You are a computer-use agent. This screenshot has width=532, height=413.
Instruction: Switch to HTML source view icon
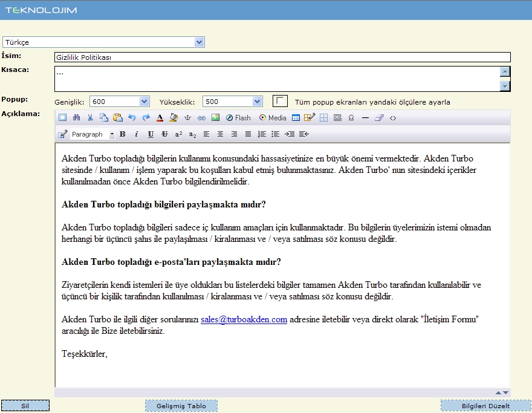coord(393,118)
